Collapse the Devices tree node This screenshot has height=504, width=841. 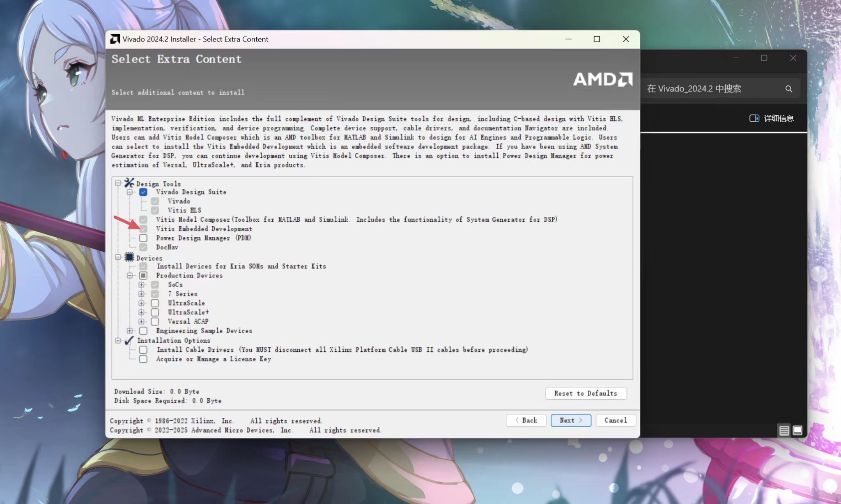(x=118, y=257)
